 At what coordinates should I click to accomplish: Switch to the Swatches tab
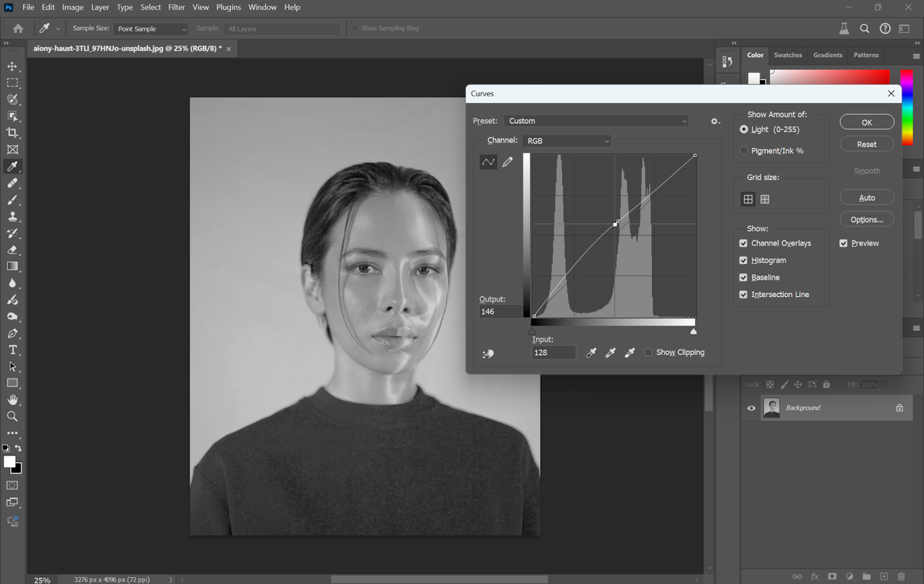tap(788, 55)
